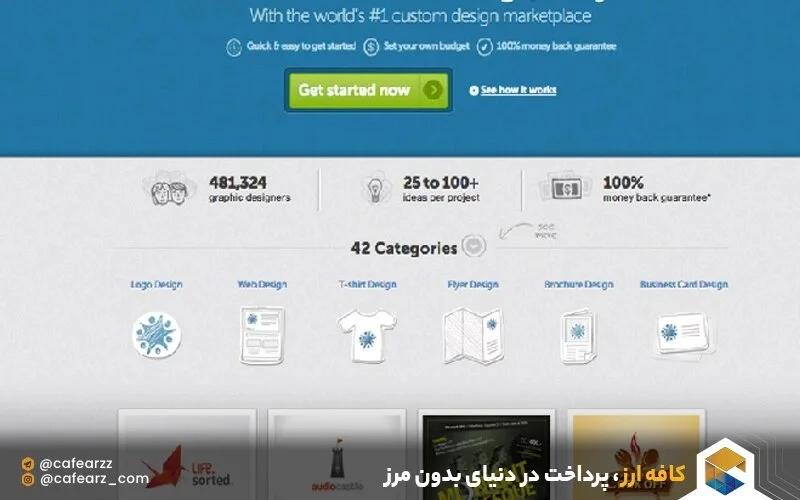The height and width of the screenshot is (500, 800).
Task: Click the 25 to 100+ ideas text
Action: point(441,189)
